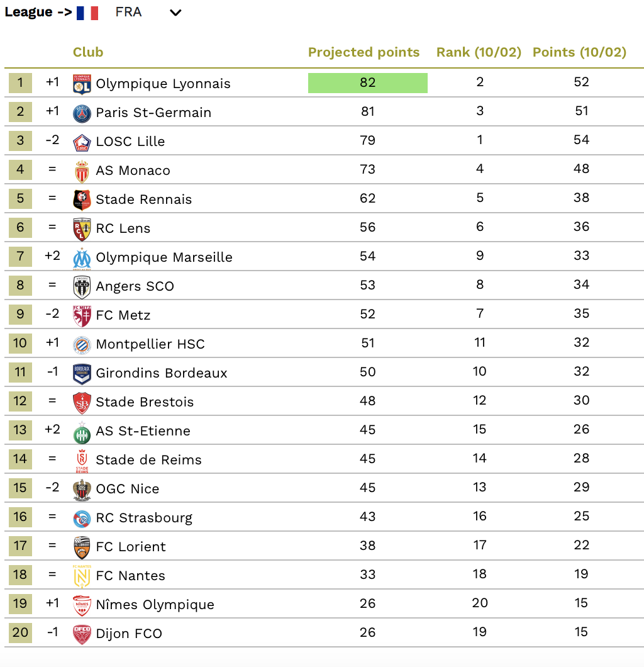Click the Stade Rennais crest

tap(82, 200)
